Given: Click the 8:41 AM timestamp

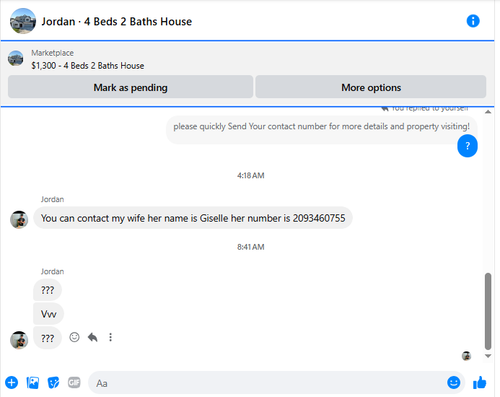Looking at the screenshot, I should coord(251,247).
